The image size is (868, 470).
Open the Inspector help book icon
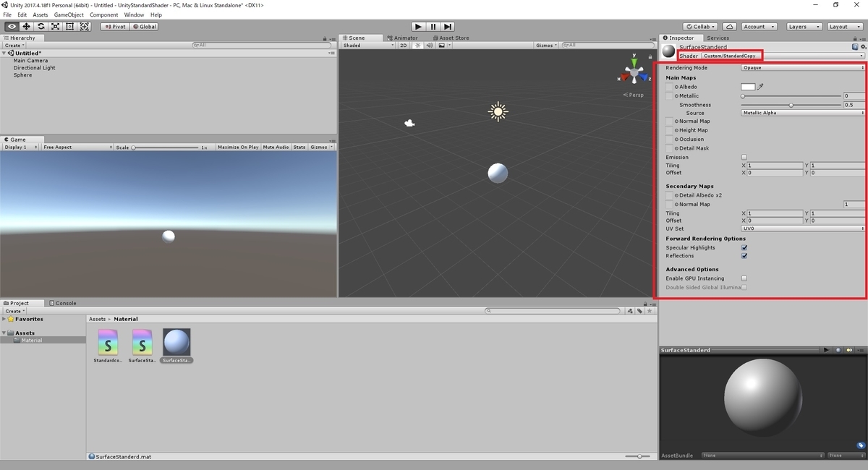click(x=854, y=47)
